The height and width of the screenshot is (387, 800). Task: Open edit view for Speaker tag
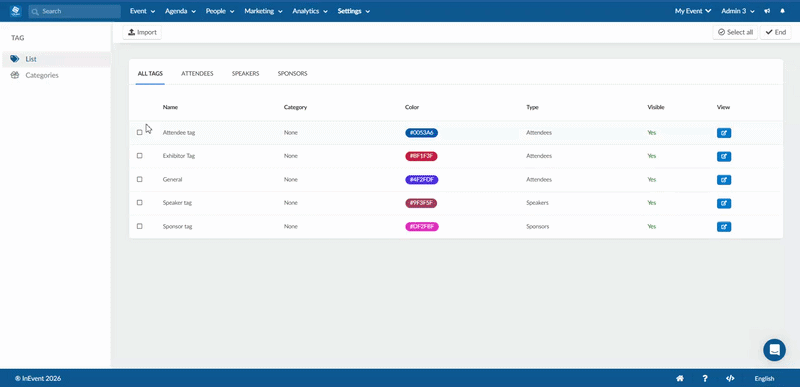point(723,203)
